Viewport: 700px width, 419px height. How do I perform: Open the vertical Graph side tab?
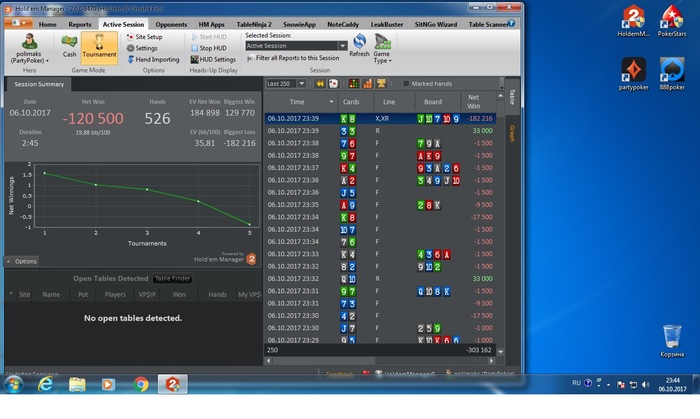(x=512, y=133)
